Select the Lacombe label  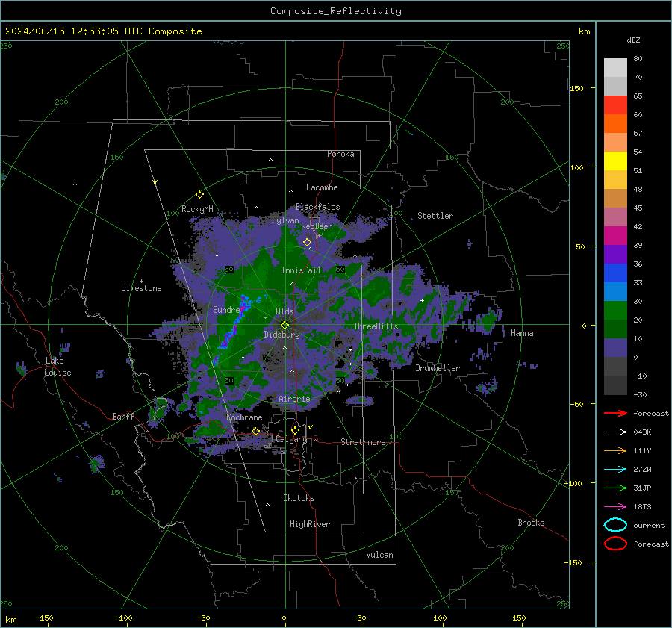coord(322,187)
